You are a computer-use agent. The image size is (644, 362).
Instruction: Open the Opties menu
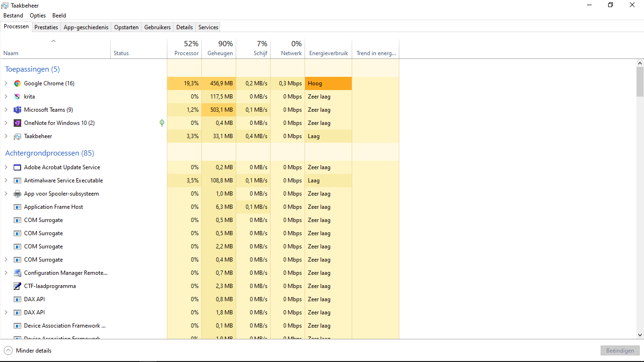click(x=38, y=16)
